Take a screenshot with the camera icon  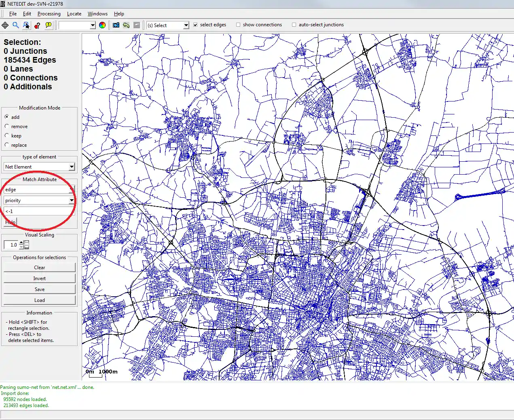tap(116, 25)
